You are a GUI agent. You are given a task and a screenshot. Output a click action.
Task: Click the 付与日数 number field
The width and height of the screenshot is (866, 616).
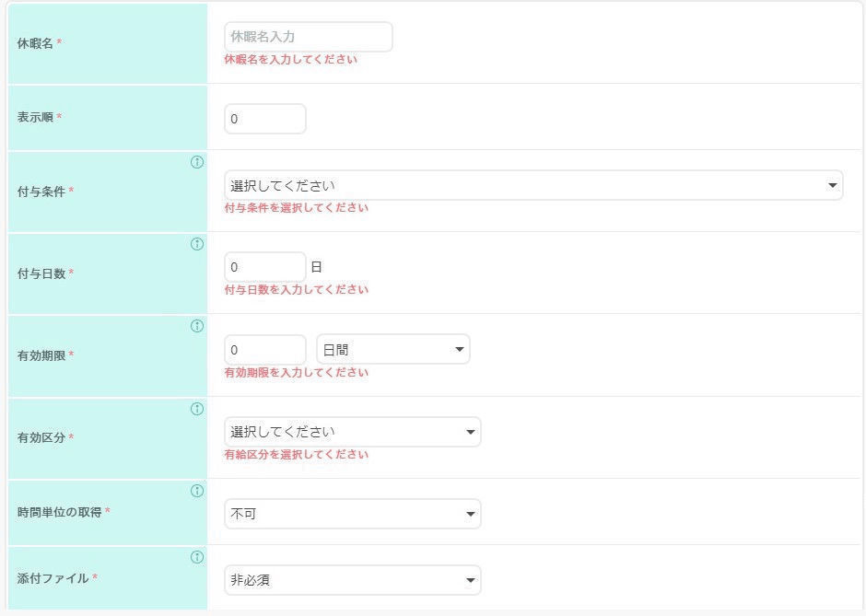pos(264,267)
